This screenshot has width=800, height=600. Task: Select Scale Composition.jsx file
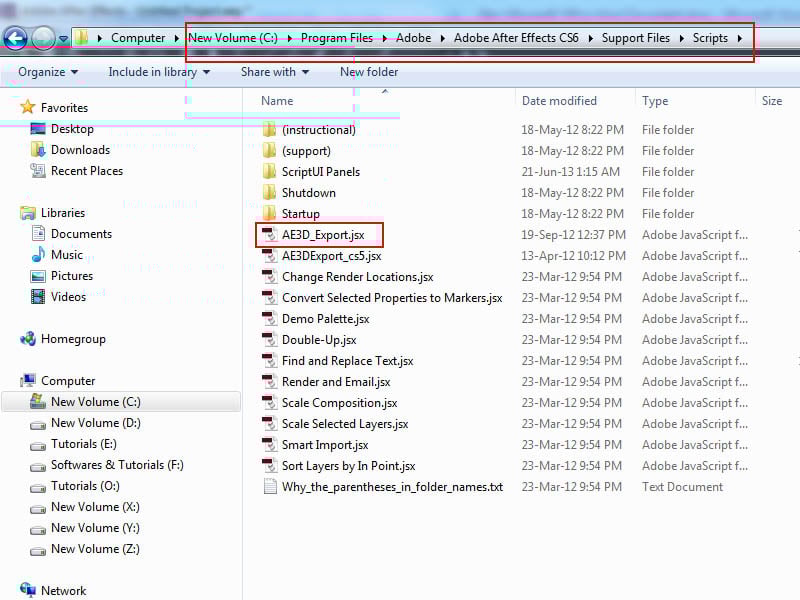click(339, 403)
